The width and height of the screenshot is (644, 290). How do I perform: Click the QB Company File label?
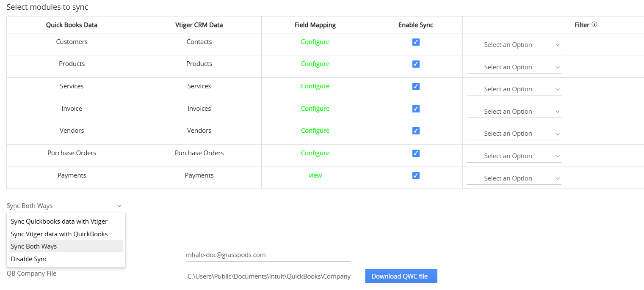31,274
